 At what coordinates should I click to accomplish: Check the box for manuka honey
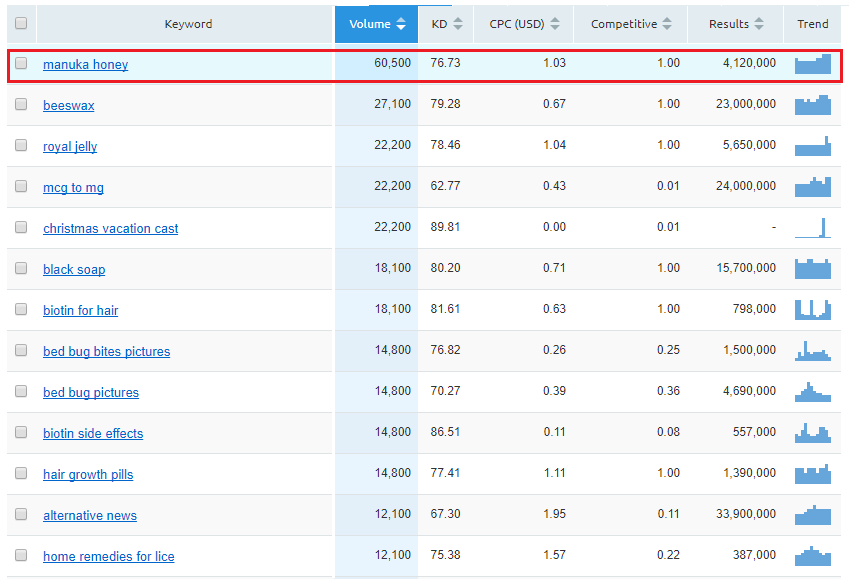pyautogui.click(x=21, y=63)
